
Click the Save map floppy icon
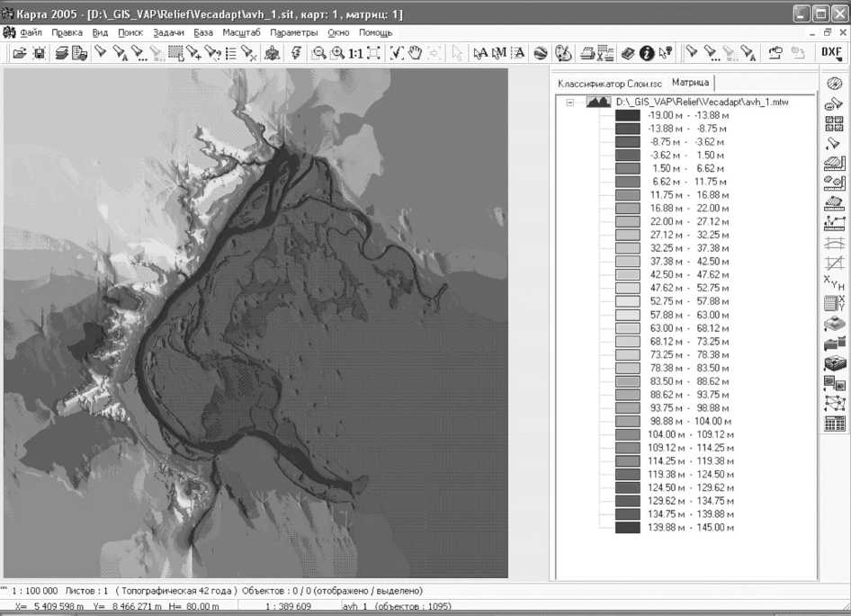point(39,53)
